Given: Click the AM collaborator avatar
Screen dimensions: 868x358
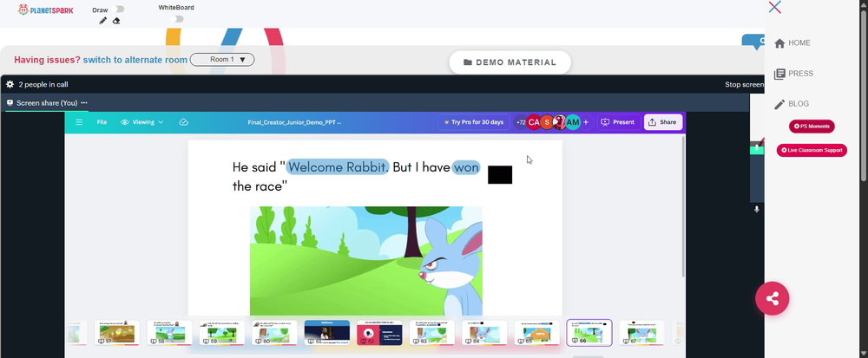Looking at the screenshot, I should [573, 122].
